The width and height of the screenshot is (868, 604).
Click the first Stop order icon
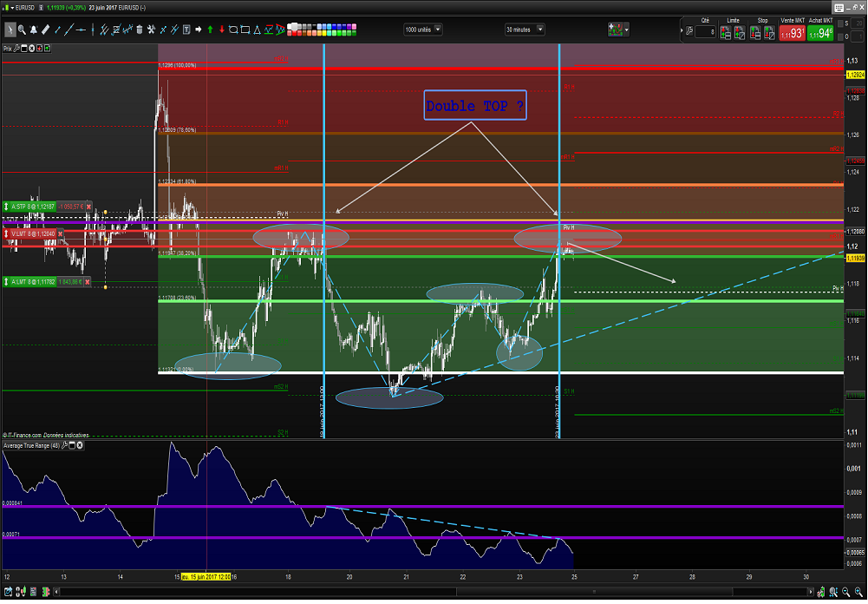tap(755, 33)
